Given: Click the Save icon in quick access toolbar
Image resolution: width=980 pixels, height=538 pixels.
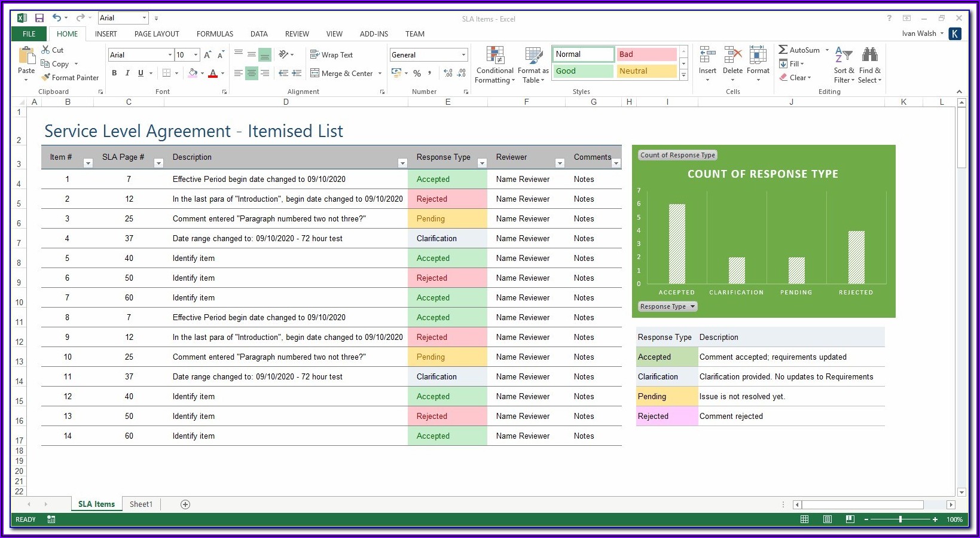Looking at the screenshot, I should point(39,18).
